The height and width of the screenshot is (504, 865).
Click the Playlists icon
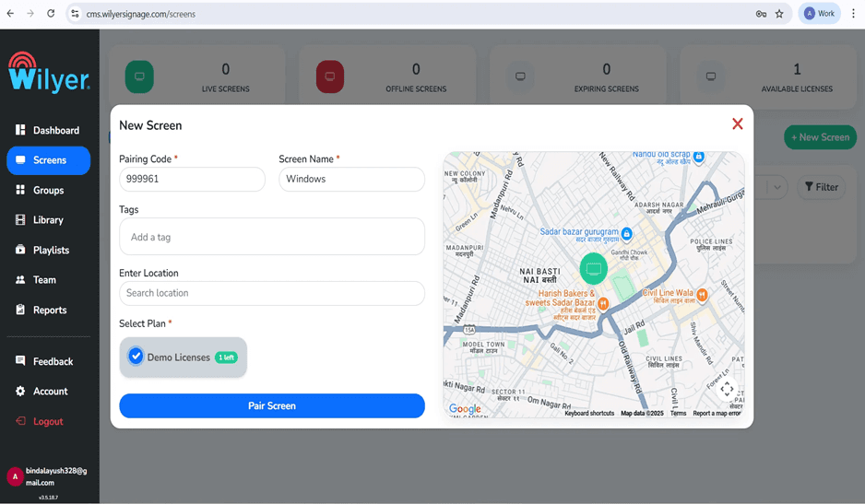[20, 250]
